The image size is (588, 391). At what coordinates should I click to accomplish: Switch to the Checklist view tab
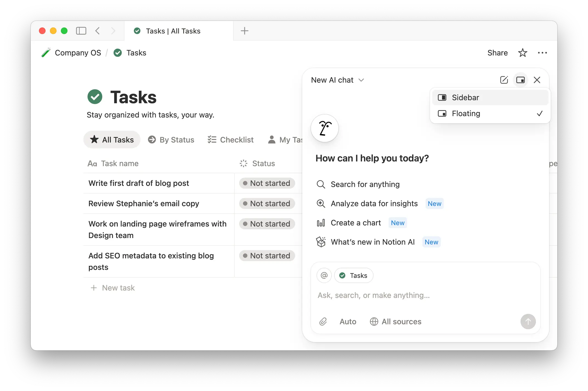[231, 140]
